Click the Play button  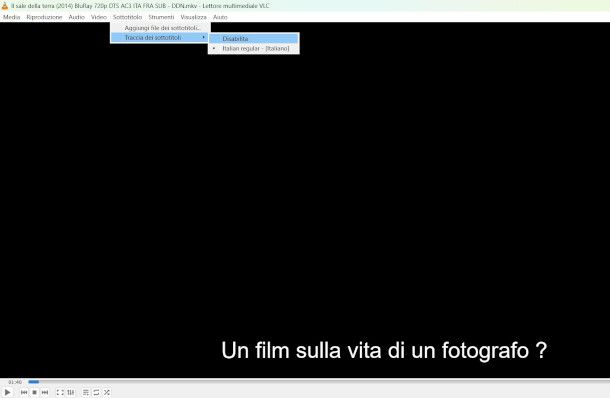(7, 392)
